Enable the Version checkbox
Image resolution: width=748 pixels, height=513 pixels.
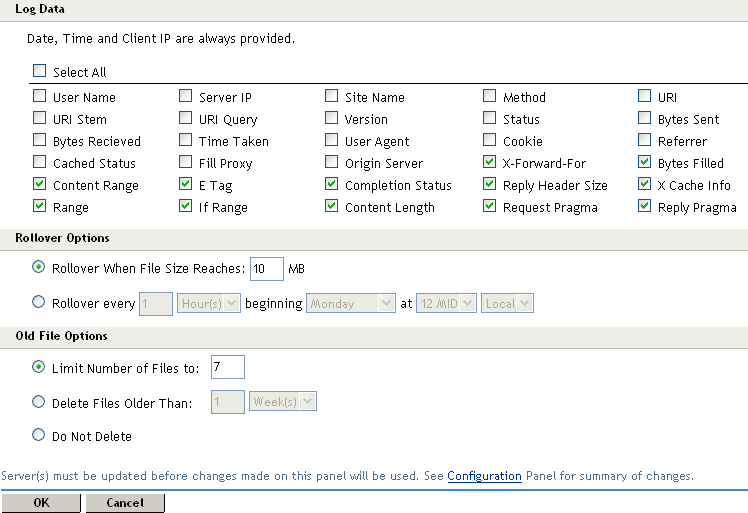(332, 118)
